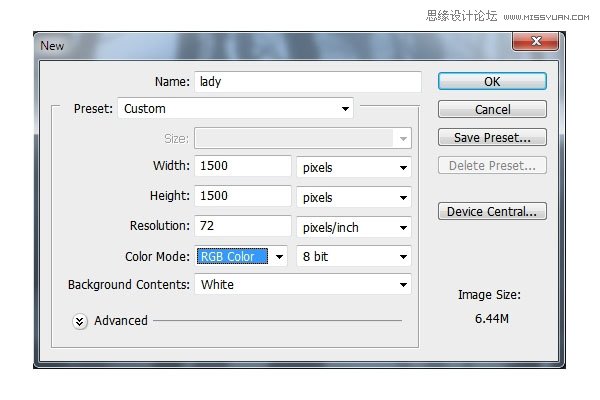
Task: Click the Height input field
Action: 243,196
